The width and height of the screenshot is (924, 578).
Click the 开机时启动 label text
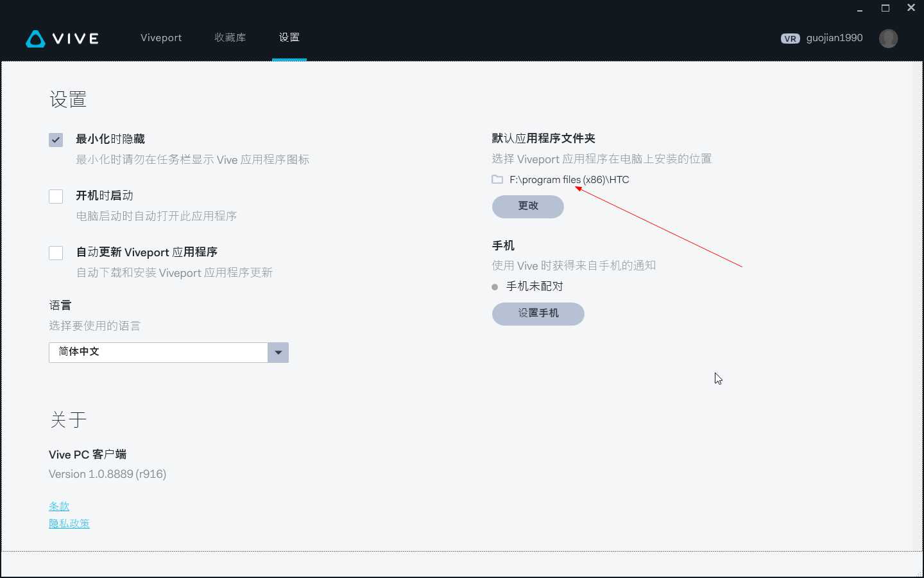tap(105, 195)
